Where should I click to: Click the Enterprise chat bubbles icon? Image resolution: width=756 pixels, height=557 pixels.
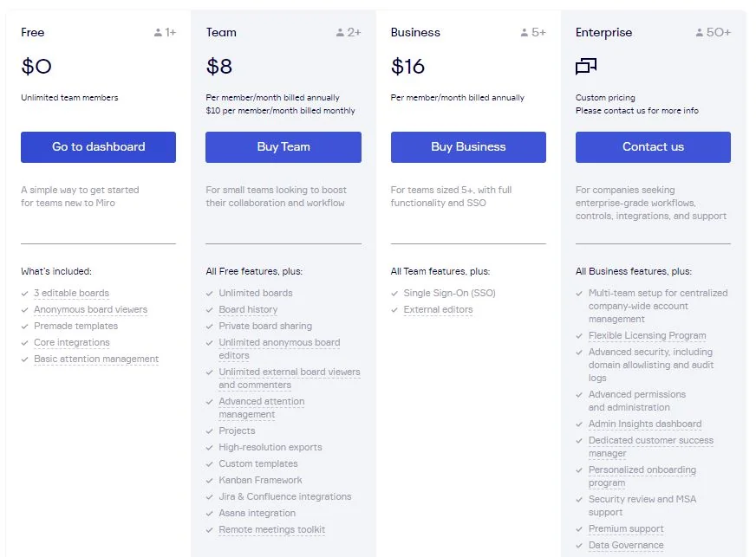point(586,67)
